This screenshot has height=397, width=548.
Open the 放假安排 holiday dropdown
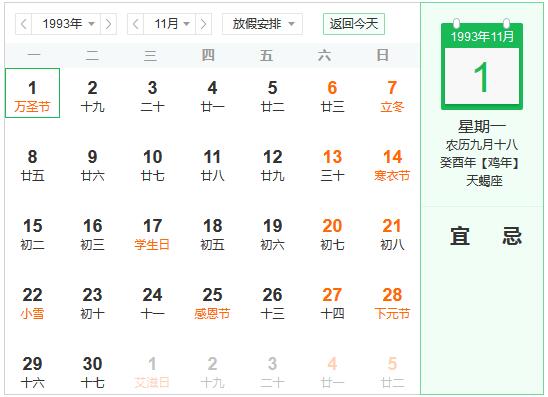pos(262,24)
